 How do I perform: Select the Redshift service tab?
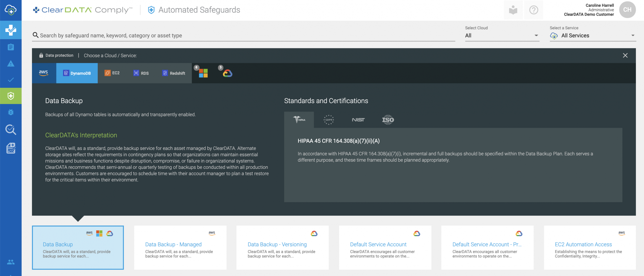pos(174,73)
